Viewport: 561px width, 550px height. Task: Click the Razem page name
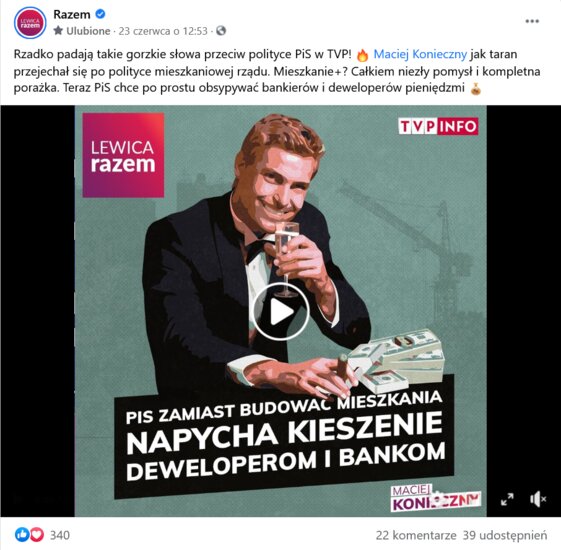(x=72, y=14)
